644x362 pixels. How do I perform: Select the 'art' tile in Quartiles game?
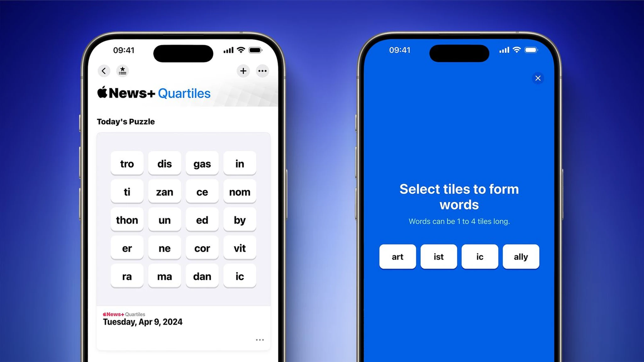(397, 256)
